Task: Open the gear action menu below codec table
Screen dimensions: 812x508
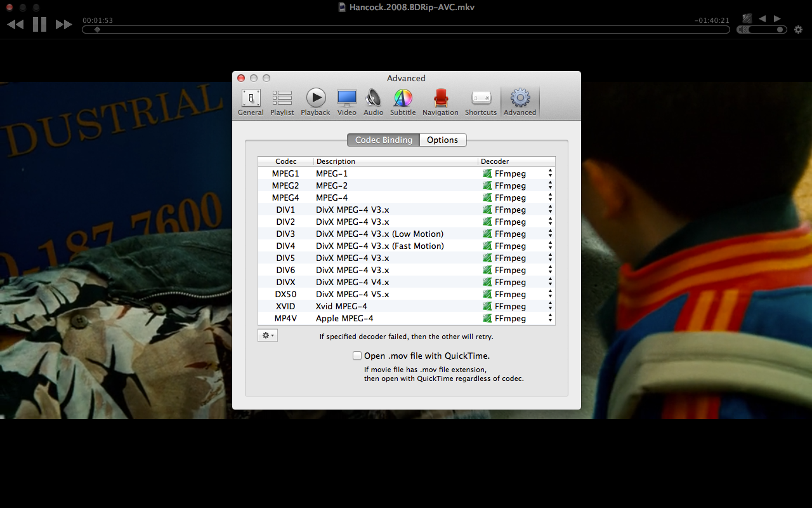Action: [x=268, y=335]
